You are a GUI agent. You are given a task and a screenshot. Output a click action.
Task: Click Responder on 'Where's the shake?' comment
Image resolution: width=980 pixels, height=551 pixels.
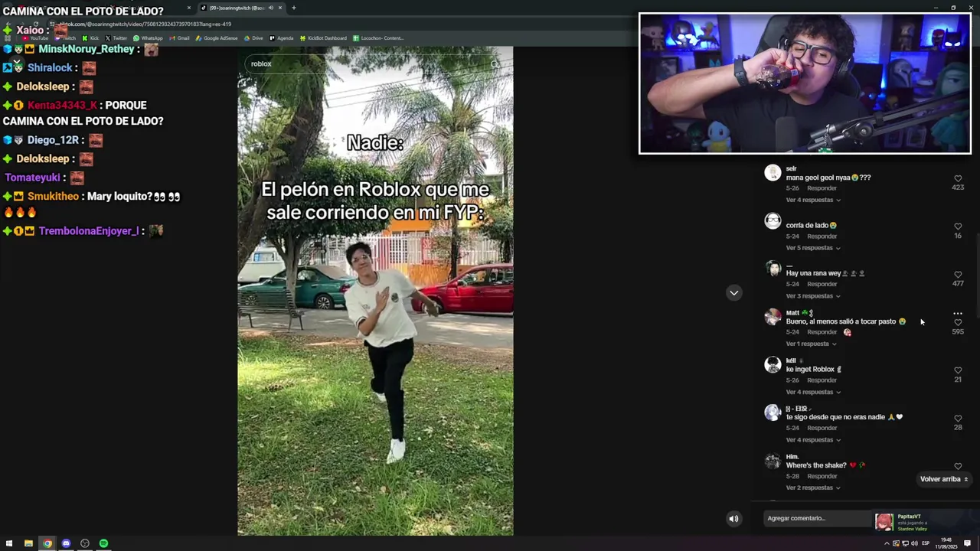point(822,476)
